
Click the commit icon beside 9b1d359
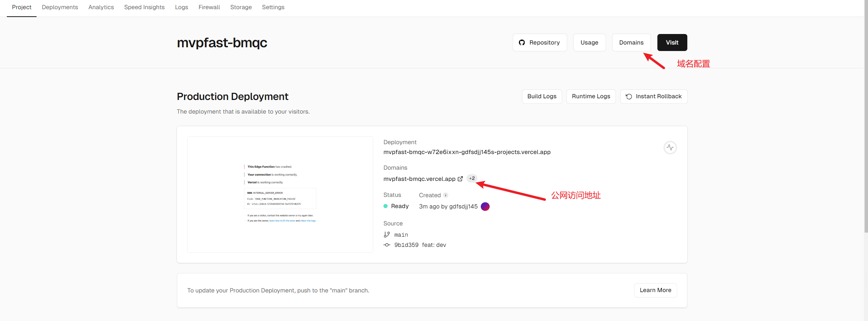click(x=387, y=245)
